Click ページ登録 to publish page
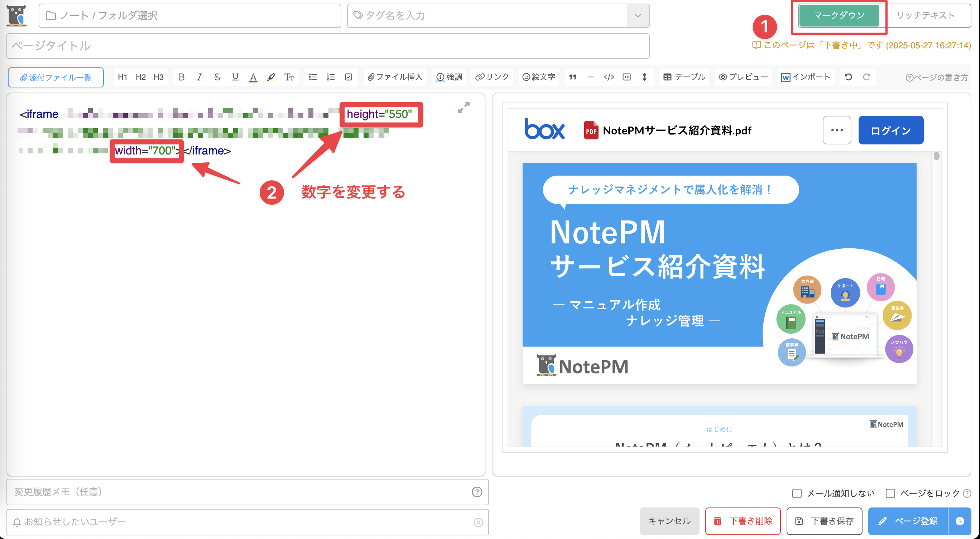980x539 pixels. coord(908,521)
